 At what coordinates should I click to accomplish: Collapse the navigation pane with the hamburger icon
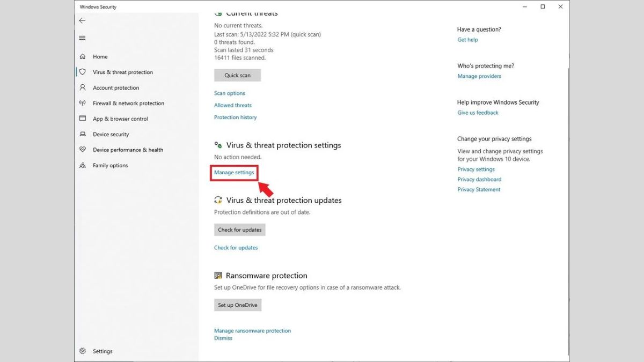(82, 38)
